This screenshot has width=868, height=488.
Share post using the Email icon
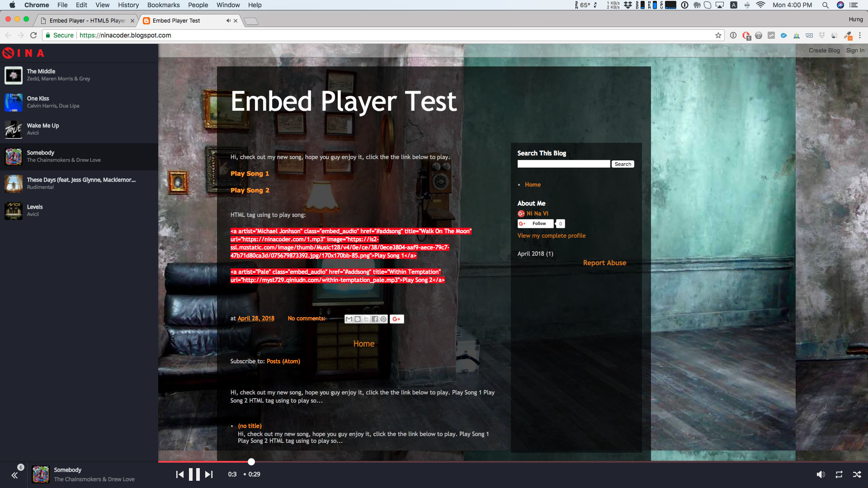tap(349, 319)
